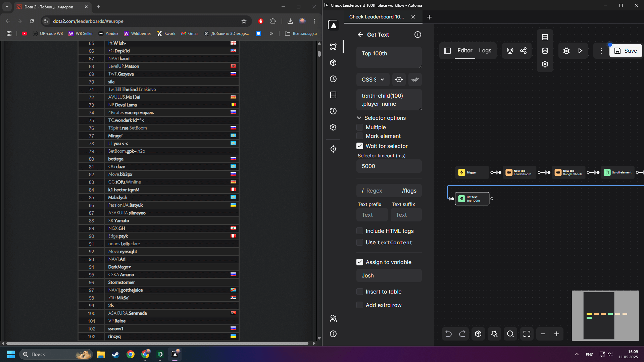Image resolution: width=644 pixels, height=362 pixels.
Task: Fit workflow to screen icon
Action: 527,334
